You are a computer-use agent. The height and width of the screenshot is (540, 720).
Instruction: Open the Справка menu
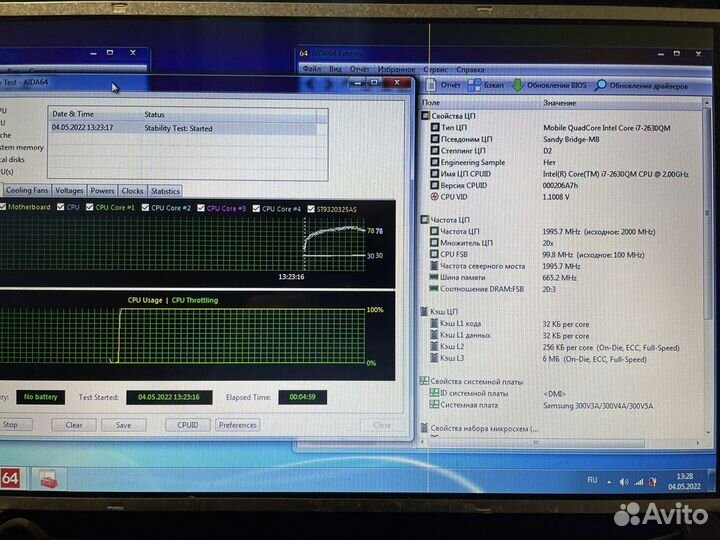(470, 70)
